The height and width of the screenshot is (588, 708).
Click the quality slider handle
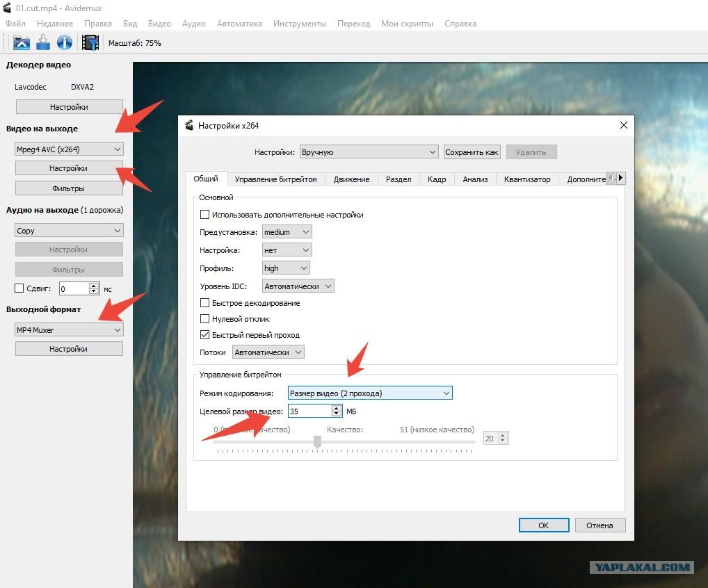(317, 442)
